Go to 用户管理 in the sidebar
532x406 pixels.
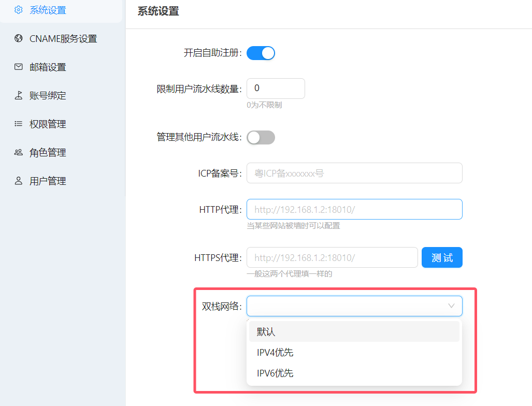(x=48, y=181)
